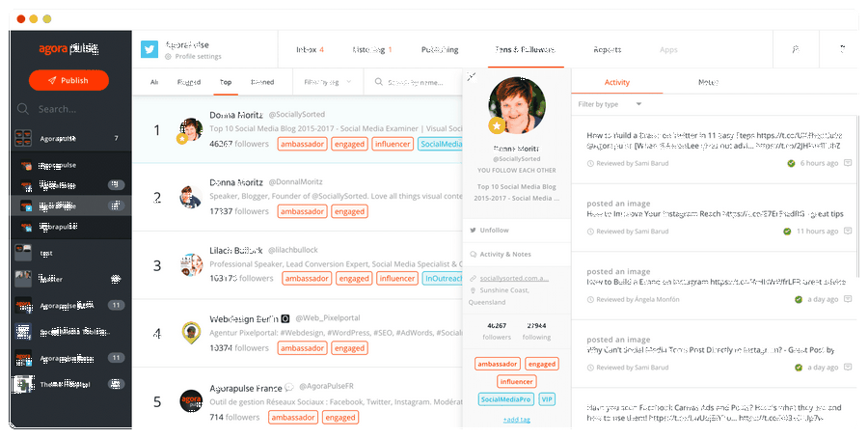The image size is (868, 438).
Task: Open the Filter by tag dropdown
Action: coord(327,82)
